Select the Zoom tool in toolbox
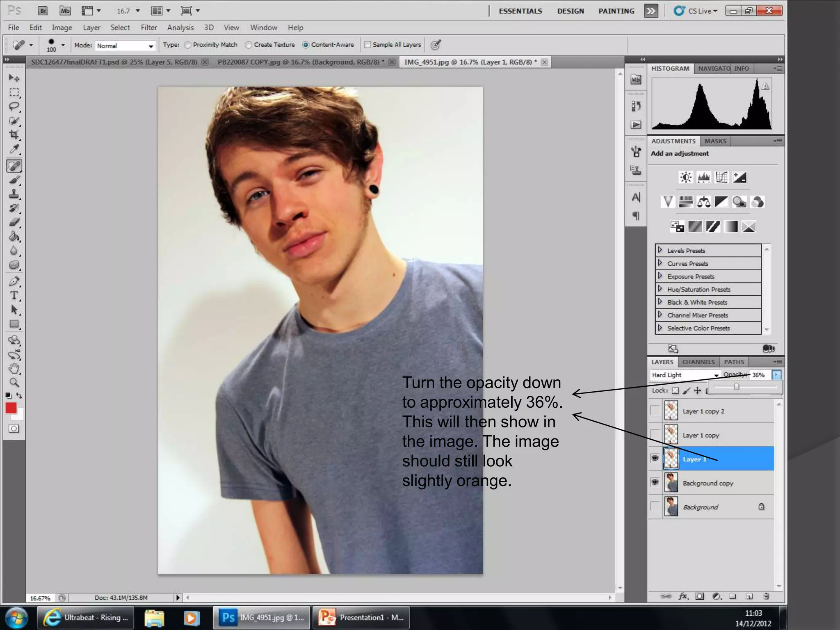Image resolution: width=840 pixels, height=630 pixels. click(14, 382)
